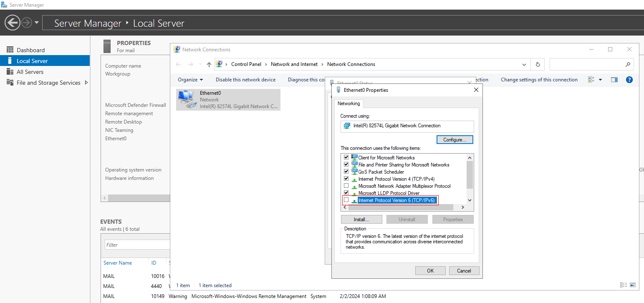Click the All Servers icon
644x303 pixels.
[10, 72]
